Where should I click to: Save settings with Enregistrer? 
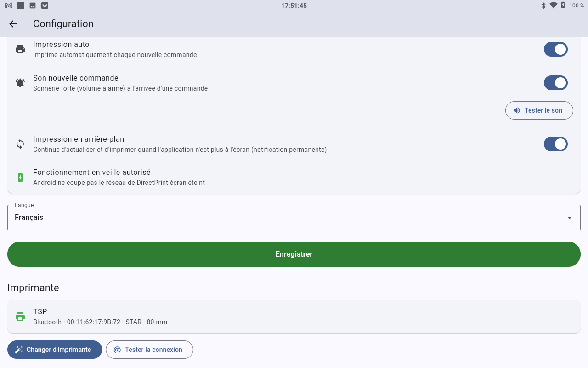click(x=294, y=254)
